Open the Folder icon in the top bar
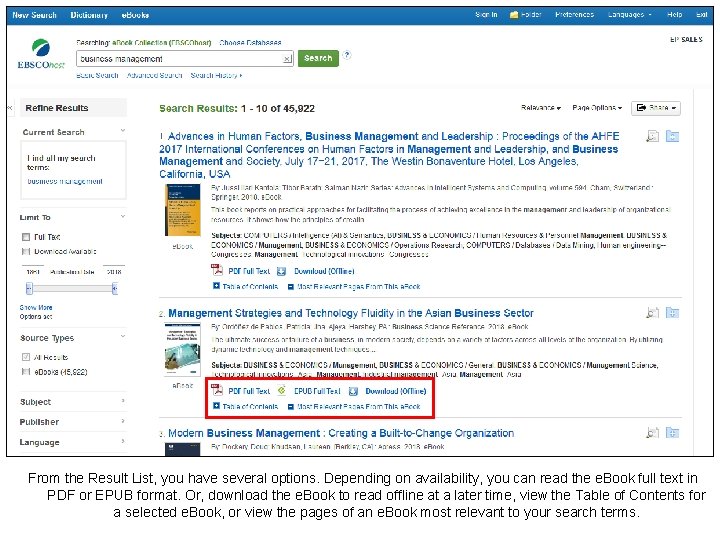The width and height of the screenshot is (720, 540). (514, 15)
